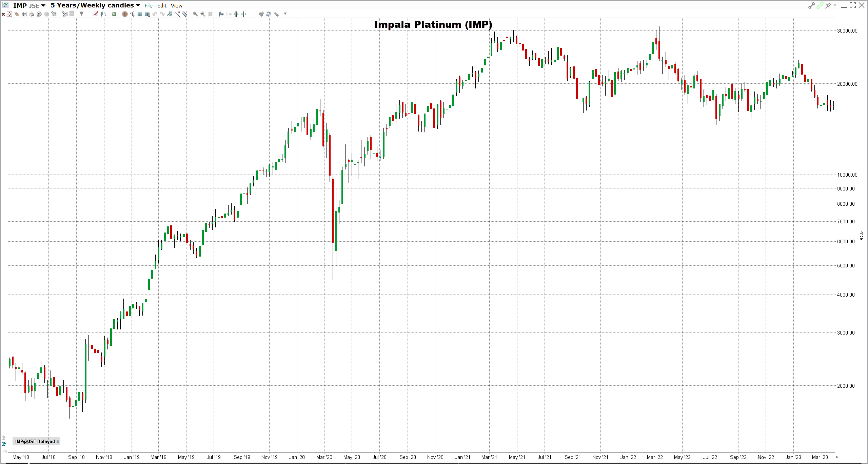Expand the arrow next to the pin

tap(835, 5)
